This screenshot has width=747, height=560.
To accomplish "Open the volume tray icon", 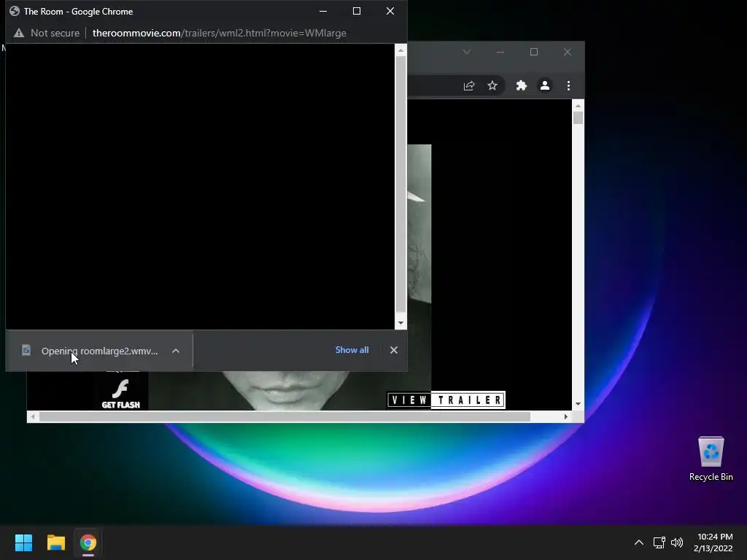I will 676,542.
